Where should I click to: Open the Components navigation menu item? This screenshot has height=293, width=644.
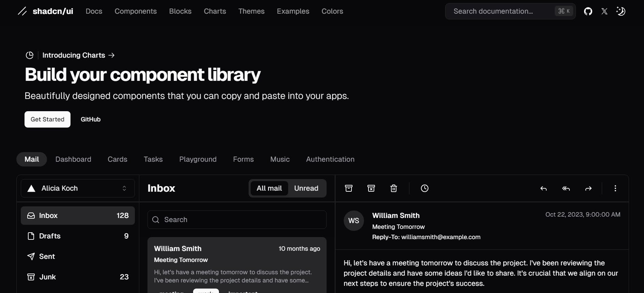(x=136, y=11)
